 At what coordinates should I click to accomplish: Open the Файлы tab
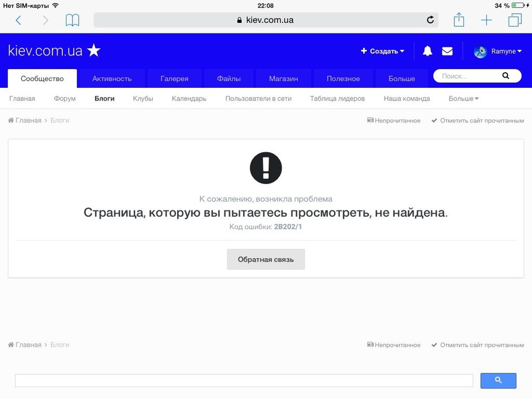[x=229, y=78]
